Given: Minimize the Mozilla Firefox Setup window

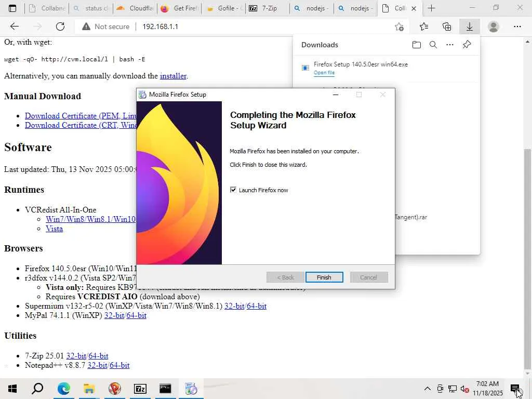Looking at the screenshot, I should [x=336, y=95].
